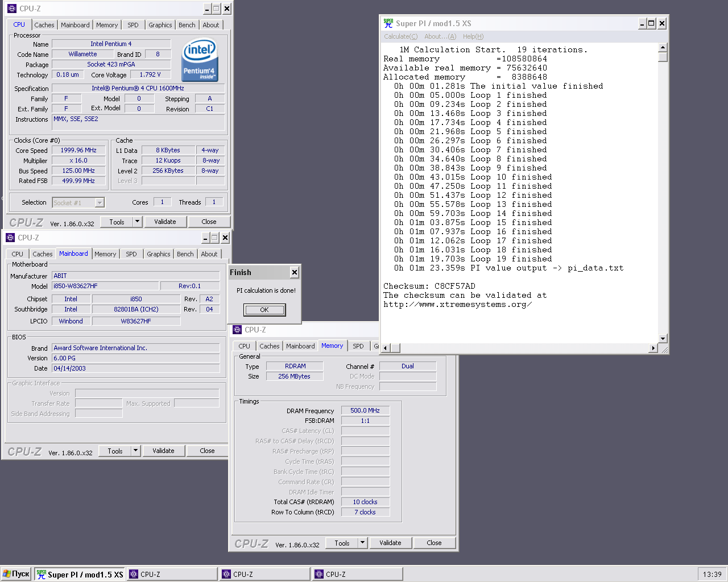The width and height of the screenshot is (728, 582).
Task: Expand Tools dropdown arrow in Memory window
Action: pos(362,543)
